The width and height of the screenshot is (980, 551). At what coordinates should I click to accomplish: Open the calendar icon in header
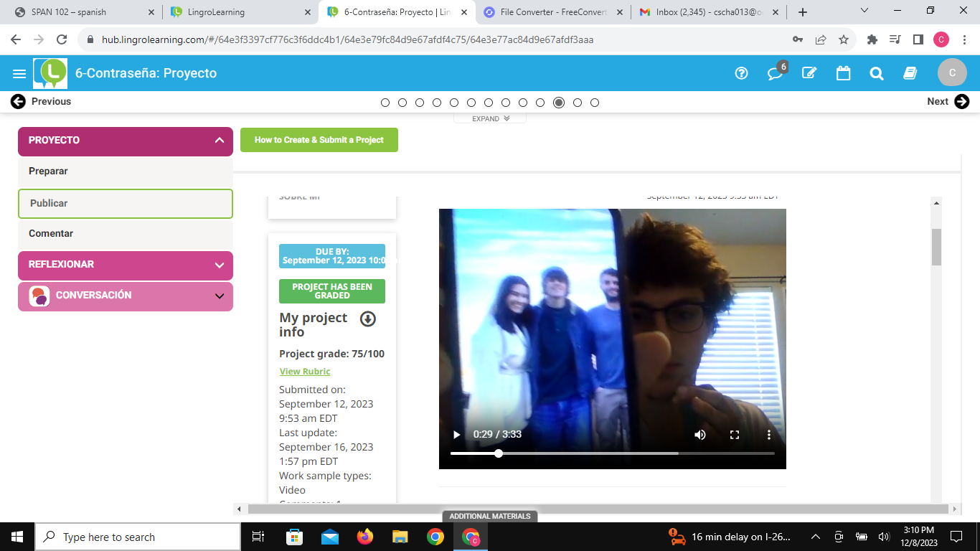[843, 73]
